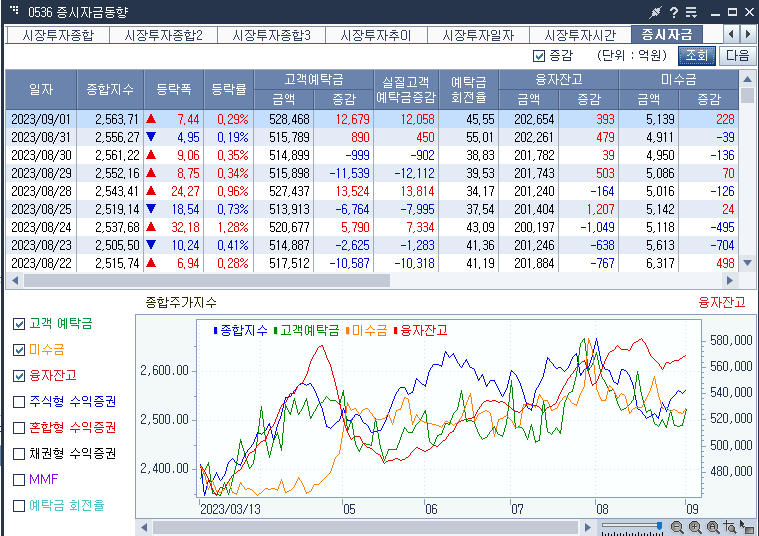Switch to the 시장투자종합3 tab
Screen dimensions: 759x536
click(271, 35)
